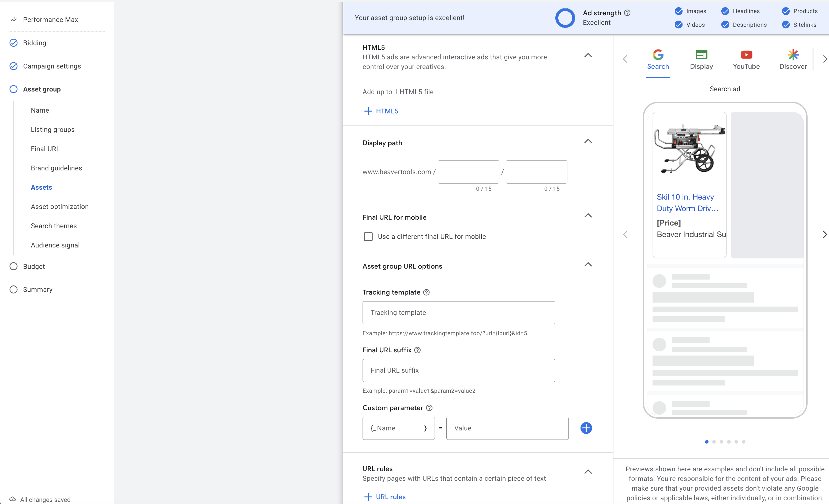Viewport: 829px width, 504px height.
Task: Click the Custom parameter help icon
Action: coord(429,408)
